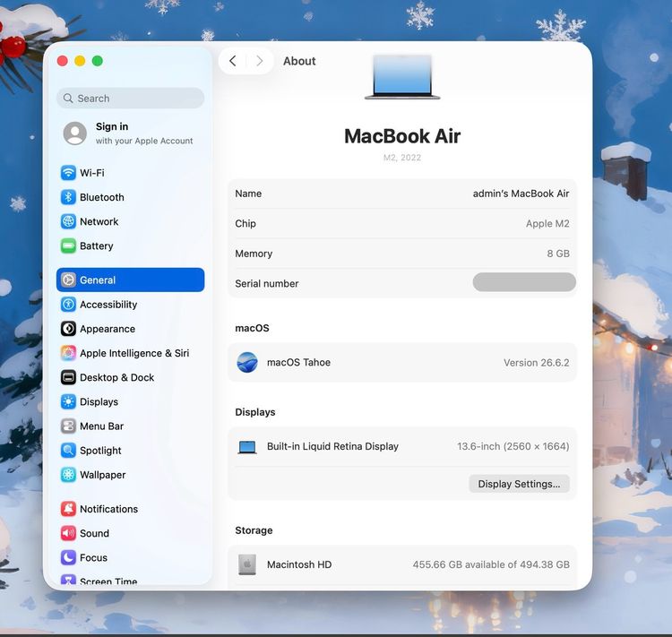
Task: Open Bluetooth icon in sidebar
Action: pyautogui.click(x=68, y=197)
